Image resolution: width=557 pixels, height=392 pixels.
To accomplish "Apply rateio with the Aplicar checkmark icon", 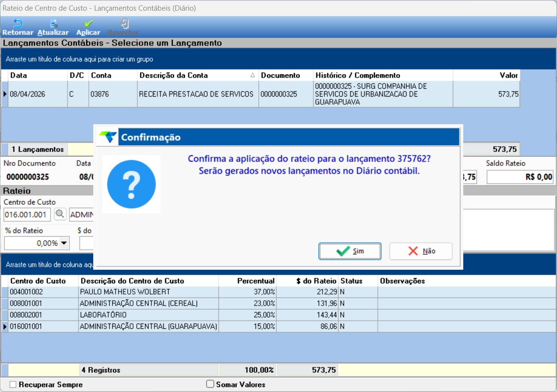I will tap(88, 24).
